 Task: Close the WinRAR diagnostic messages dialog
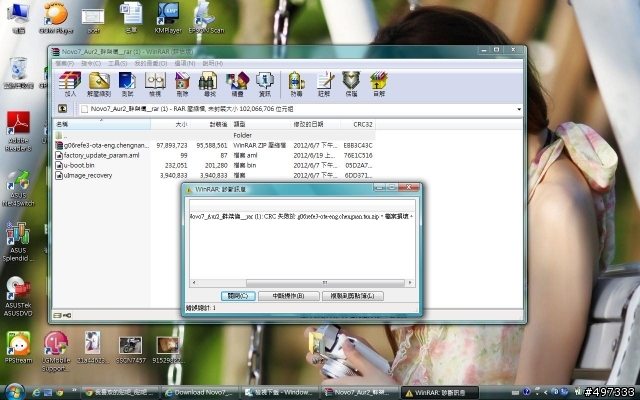coord(409,187)
